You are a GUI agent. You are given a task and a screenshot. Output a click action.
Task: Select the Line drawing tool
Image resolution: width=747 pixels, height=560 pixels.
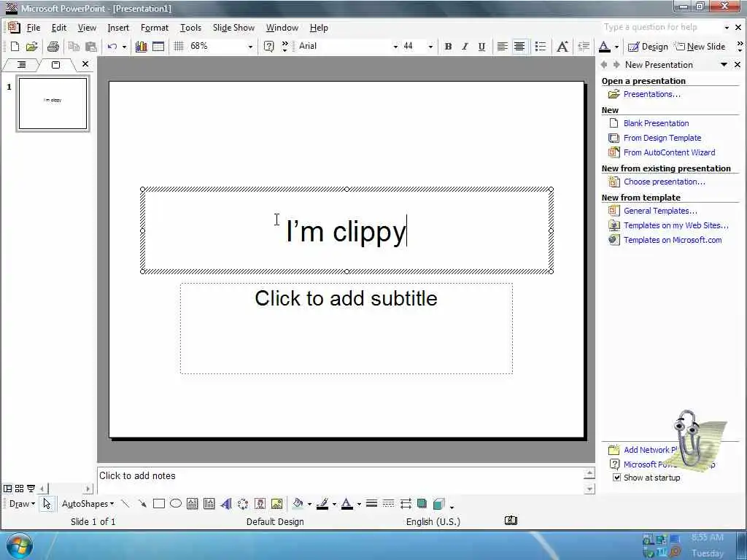tap(125, 504)
